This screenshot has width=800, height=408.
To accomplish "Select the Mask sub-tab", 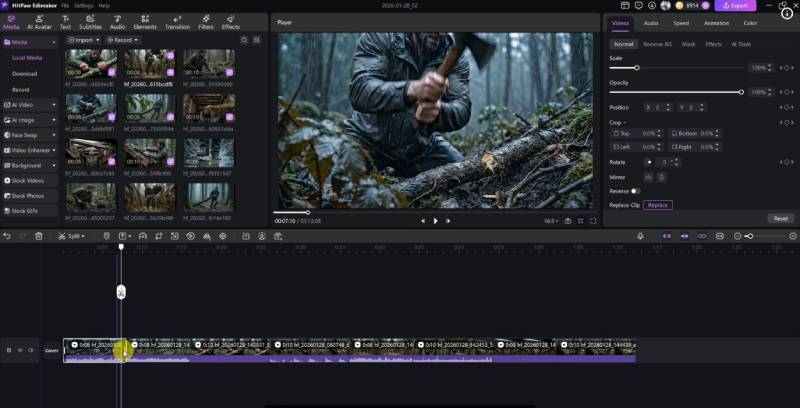I will tap(688, 44).
